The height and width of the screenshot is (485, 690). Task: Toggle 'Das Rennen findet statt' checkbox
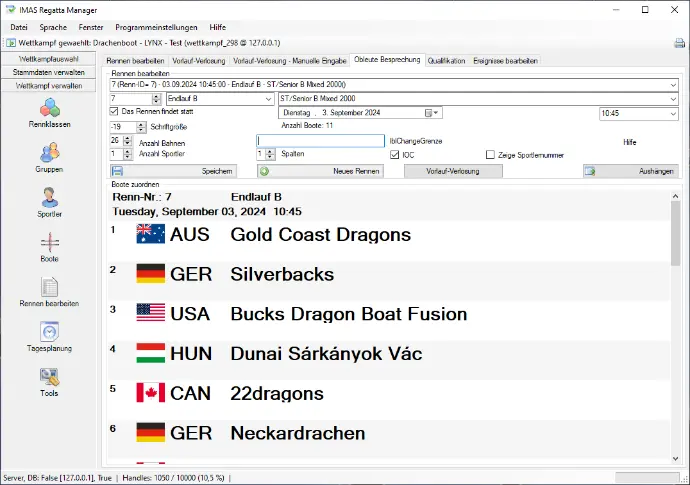114,111
